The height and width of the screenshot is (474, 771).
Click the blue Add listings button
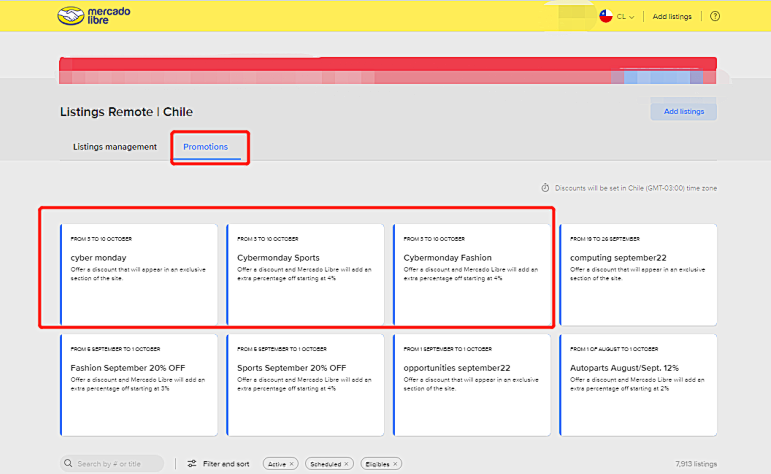click(x=683, y=111)
